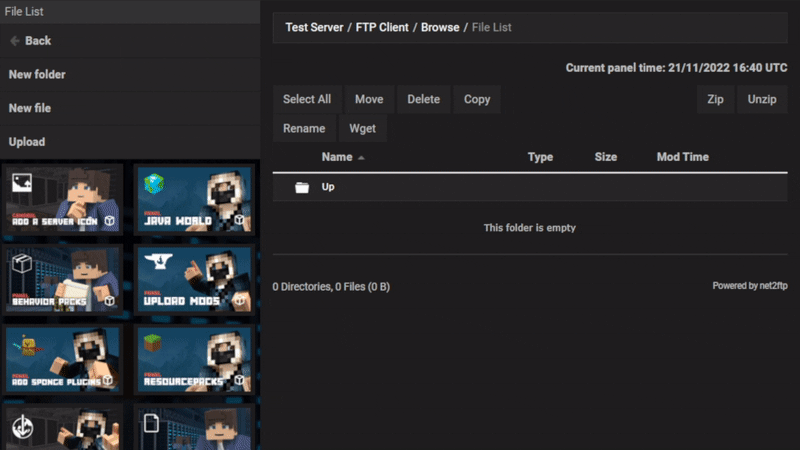Select New file in the sidebar
800x450 pixels.
click(x=30, y=108)
